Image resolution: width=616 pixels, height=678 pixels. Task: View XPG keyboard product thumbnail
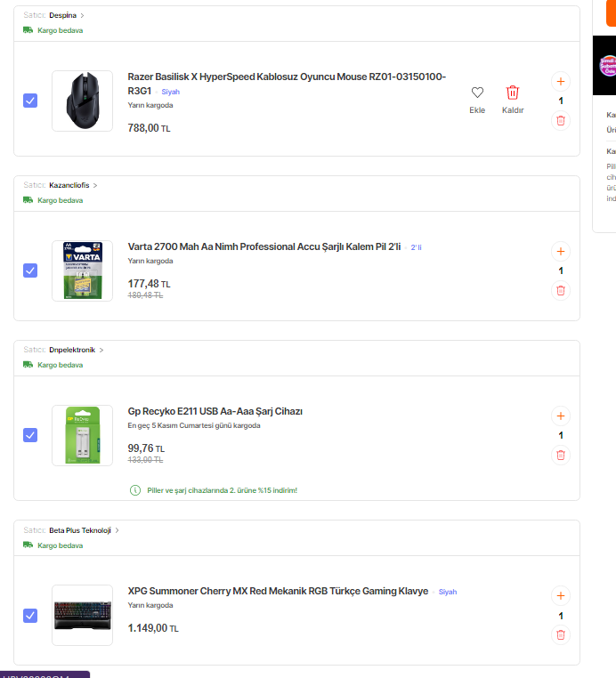coord(82,616)
